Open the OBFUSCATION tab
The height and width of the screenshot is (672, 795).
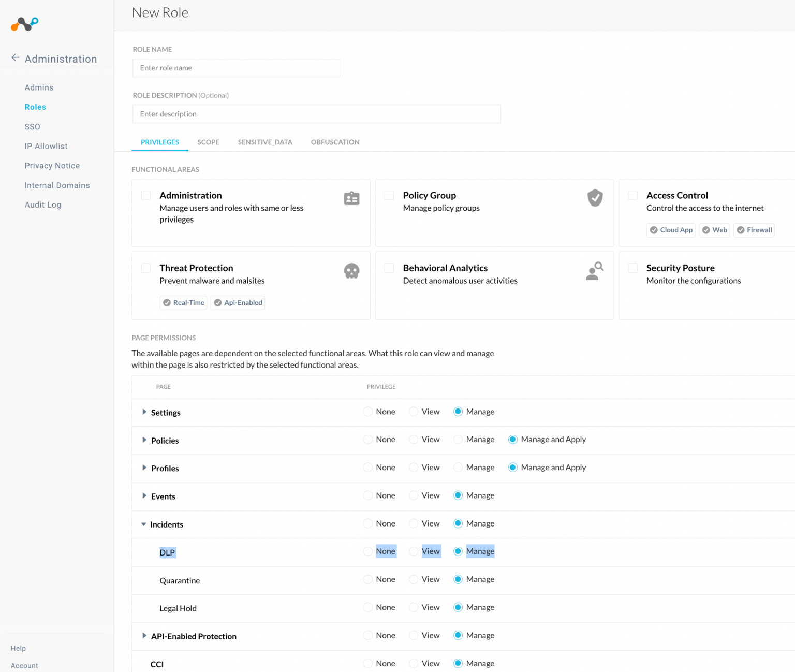pos(335,142)
